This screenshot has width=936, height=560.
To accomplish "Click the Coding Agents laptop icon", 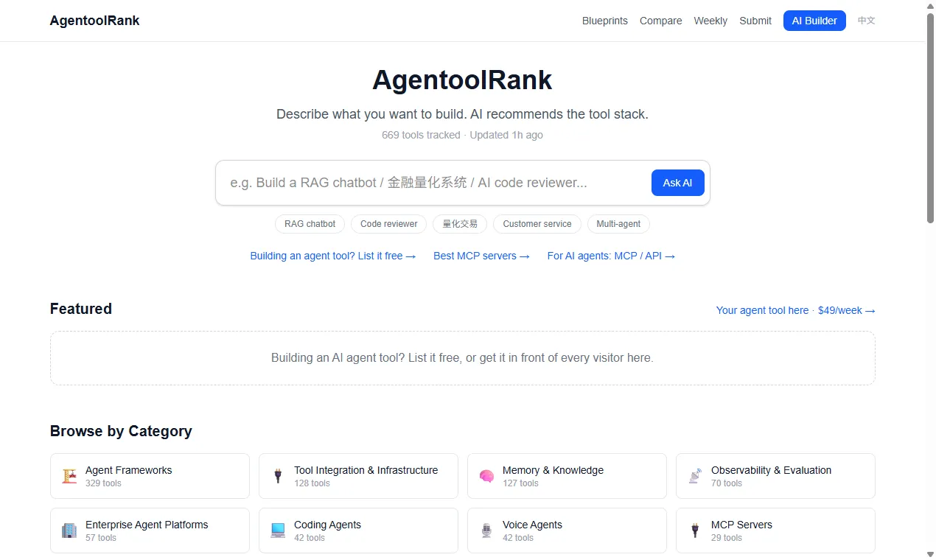I will pos(278,531).
